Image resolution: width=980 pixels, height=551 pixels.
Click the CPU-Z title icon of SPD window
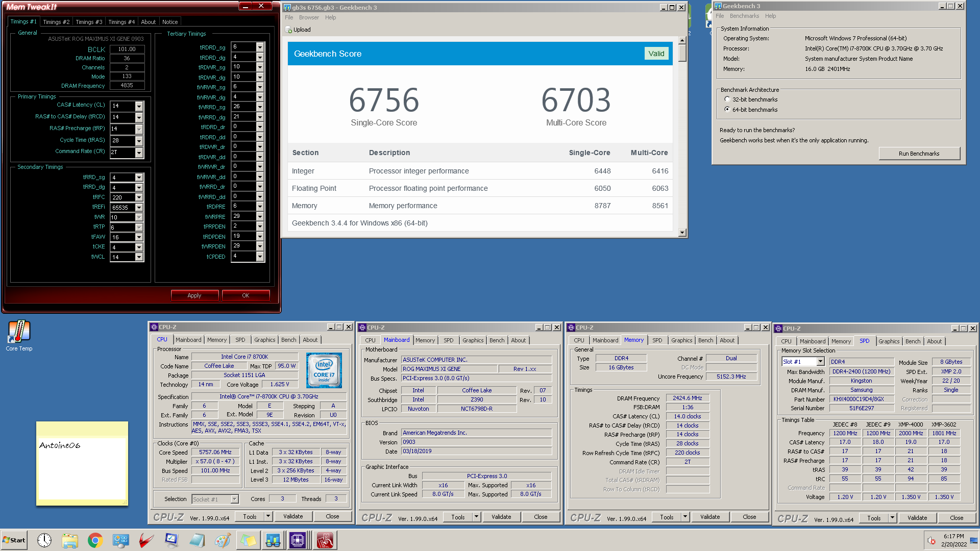[778, 329]
